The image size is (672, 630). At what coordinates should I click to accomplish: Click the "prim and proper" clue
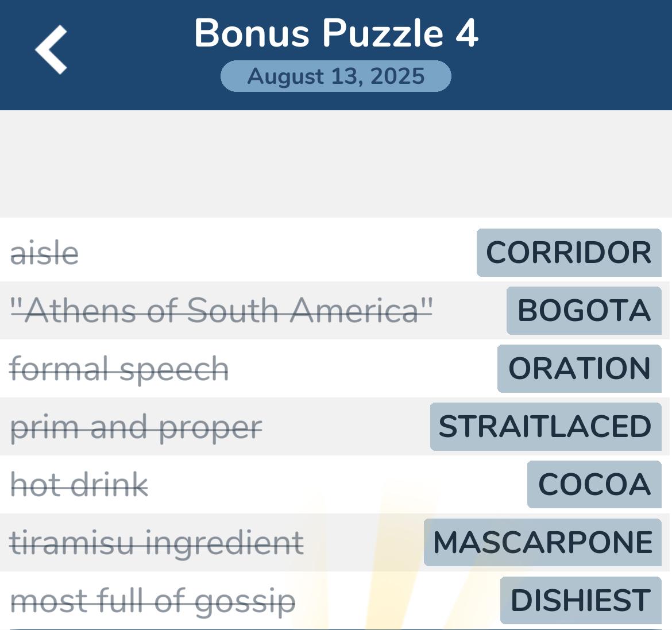(136, 427)
